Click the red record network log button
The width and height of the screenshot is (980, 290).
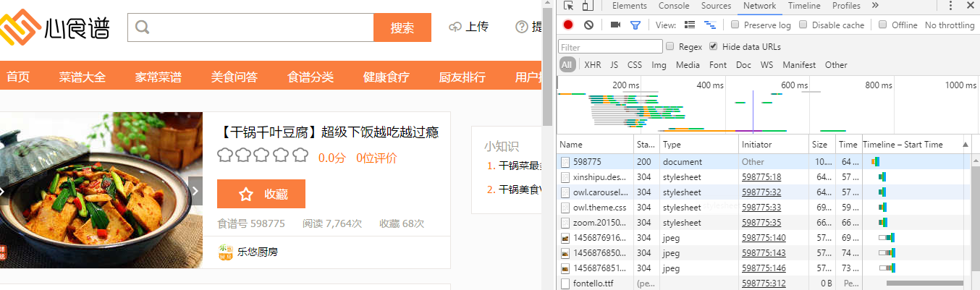point(568,25)
